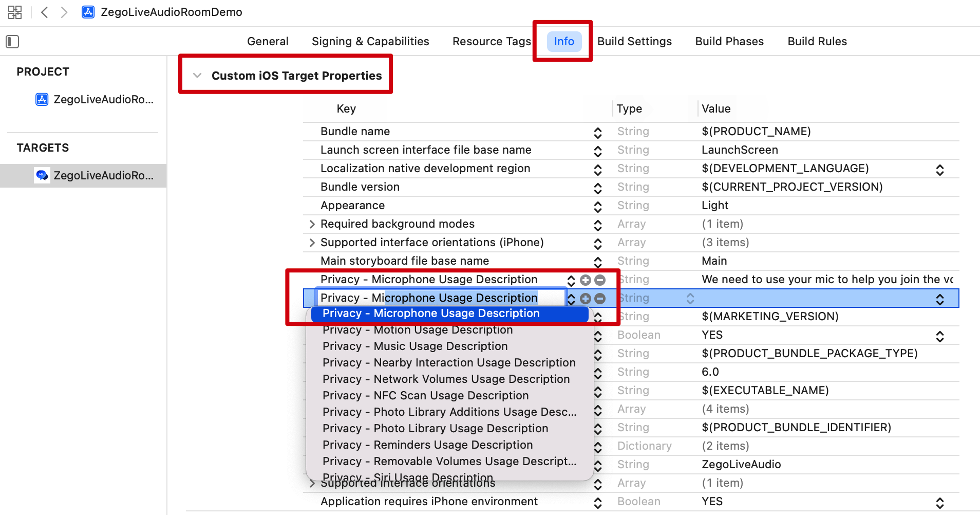The width and height of the screenshot is (980, 515).
Task: Choose Privacy - Microphone Usage Description suggestion
Action: coord(449,314)
